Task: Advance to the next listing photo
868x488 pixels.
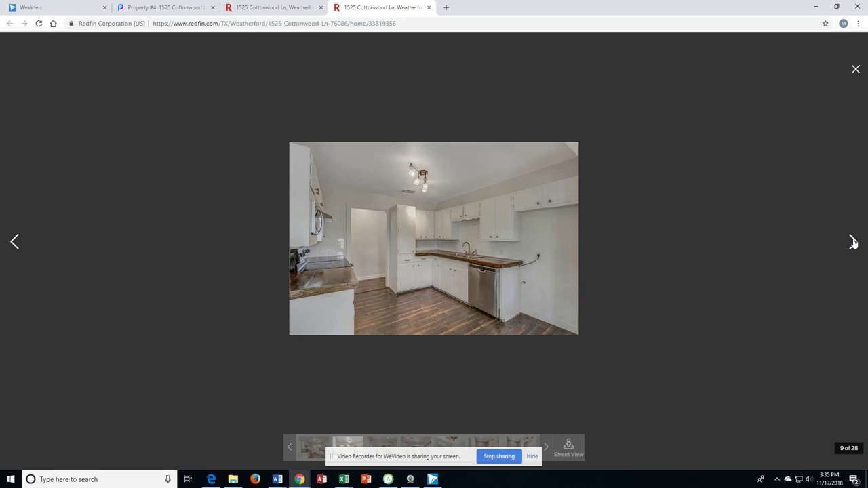Action: point(852,241)
